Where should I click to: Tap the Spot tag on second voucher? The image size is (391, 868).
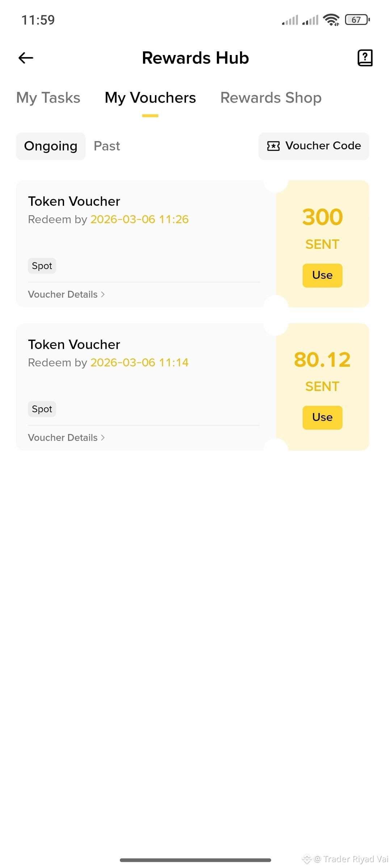click(x=42, y=409)
